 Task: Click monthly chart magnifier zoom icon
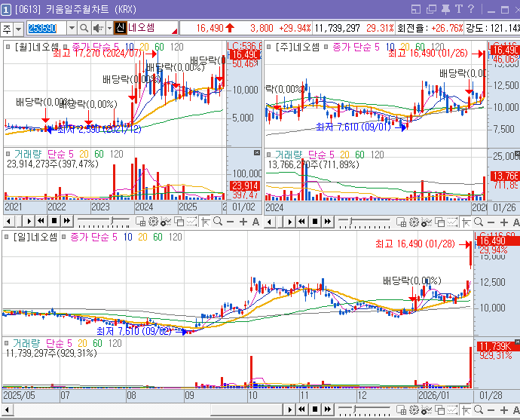(x=218, y=221)
